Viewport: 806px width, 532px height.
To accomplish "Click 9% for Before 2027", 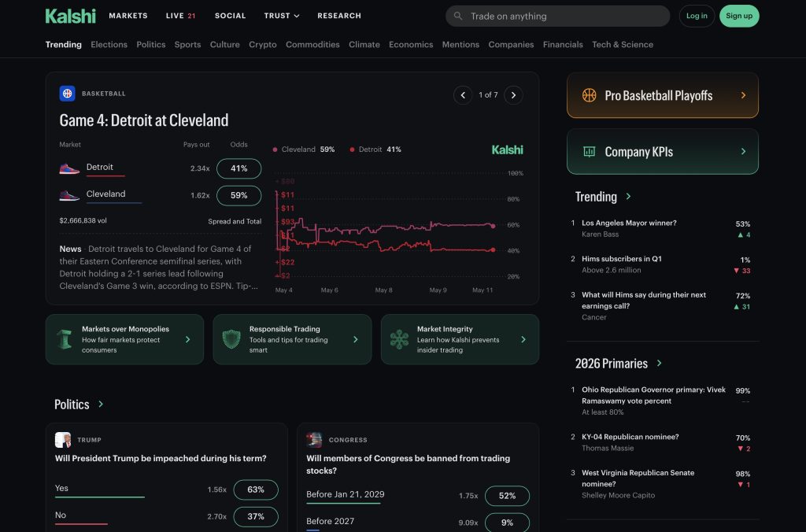I will 507,523.
